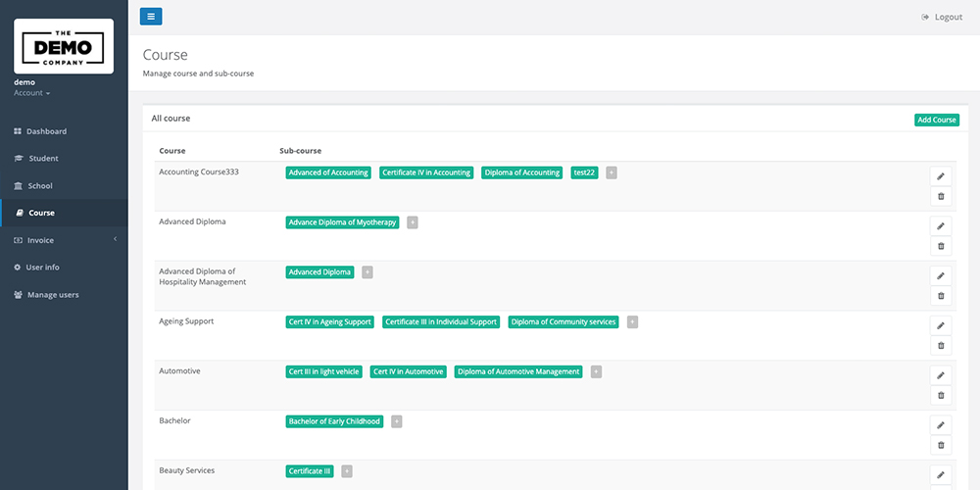Add sub-course plus icon in Accounting Course333 row
This screenshot has width=980, height=490.
(612, 172)
